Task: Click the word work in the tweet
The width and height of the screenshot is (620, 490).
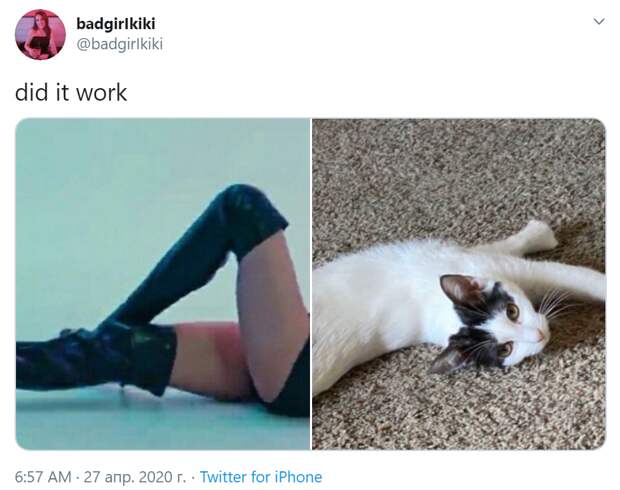Action: pyautogui.click(x=101, y=93)
